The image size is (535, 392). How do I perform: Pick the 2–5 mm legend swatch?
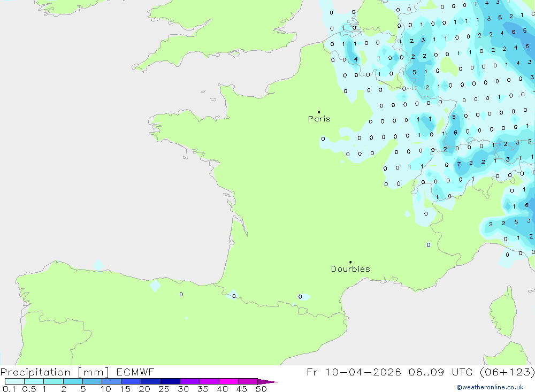point(73,381)
